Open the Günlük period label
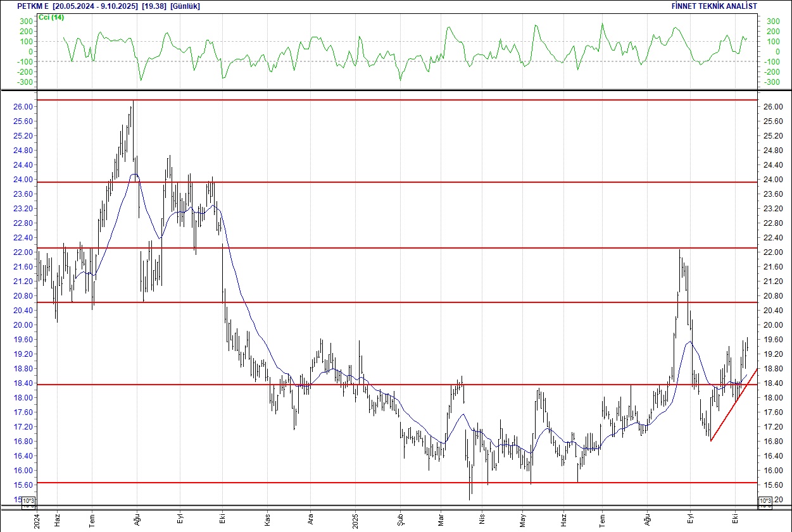This screenshot has height=532, width=792. (x=185, y=6)
